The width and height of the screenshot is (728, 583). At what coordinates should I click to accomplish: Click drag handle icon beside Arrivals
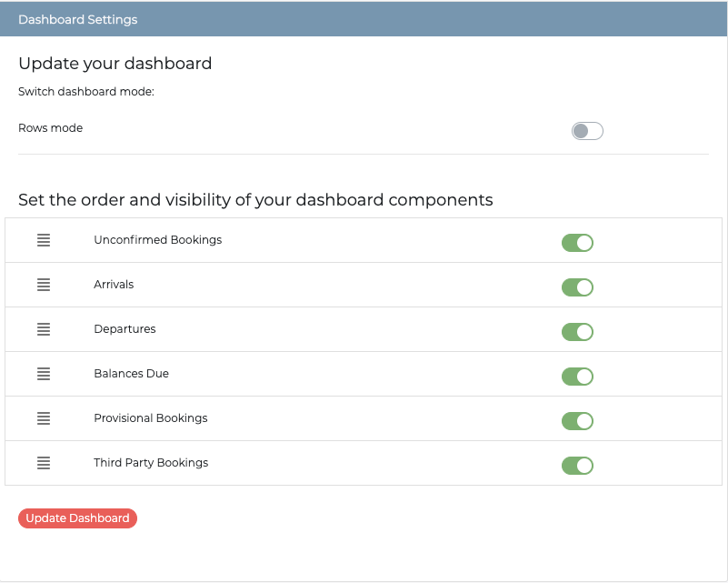click(x=44, y=285)
